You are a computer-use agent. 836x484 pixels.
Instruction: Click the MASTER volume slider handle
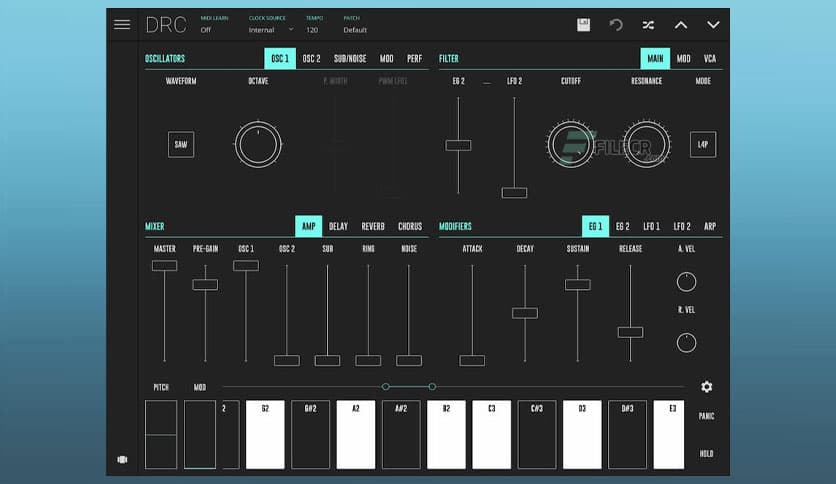click(164, 265)
